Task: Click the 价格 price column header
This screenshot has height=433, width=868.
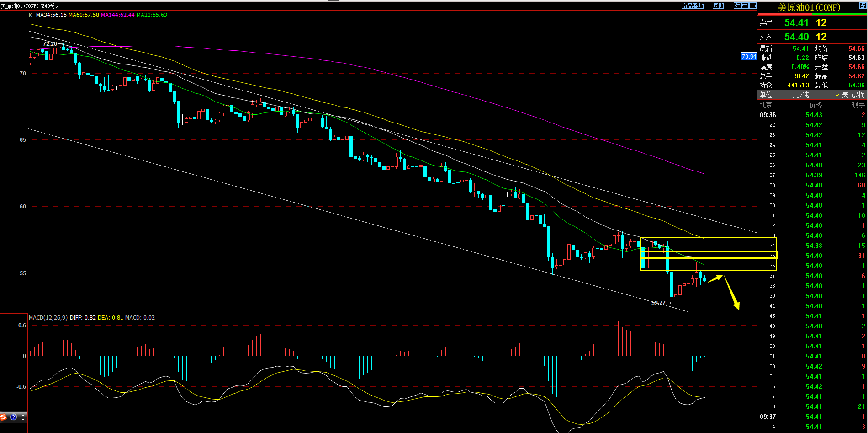Action: pyautogui.click(x=815, y=105)
